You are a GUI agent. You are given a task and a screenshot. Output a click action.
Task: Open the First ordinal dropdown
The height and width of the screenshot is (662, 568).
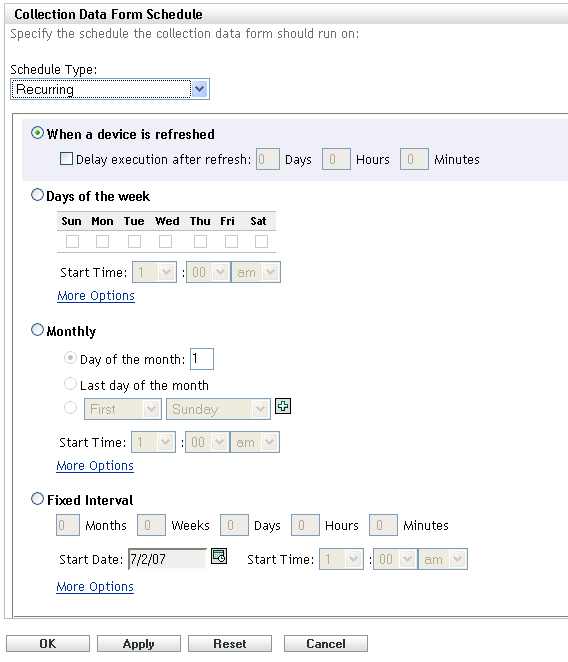pyautogui.click(x=123, y=409)
